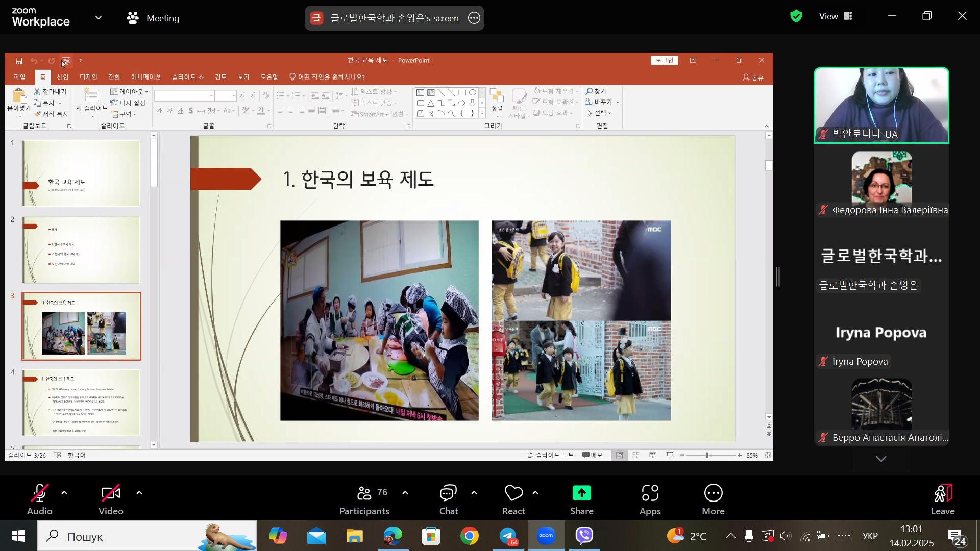This screenshot has width=980, height=551.
Task: Show more participants with down chevron
Action: pos(881,459)
